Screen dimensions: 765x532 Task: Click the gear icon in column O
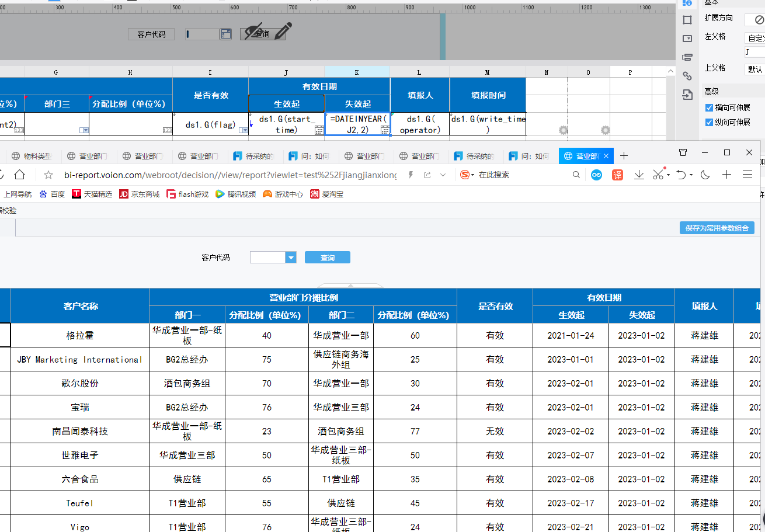(x=605, y=130)
